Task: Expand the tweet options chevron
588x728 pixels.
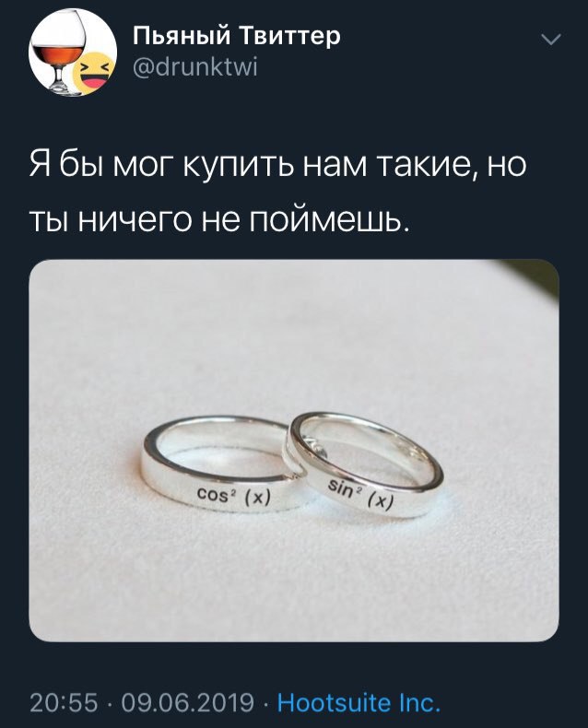Action: click(551, 40)
